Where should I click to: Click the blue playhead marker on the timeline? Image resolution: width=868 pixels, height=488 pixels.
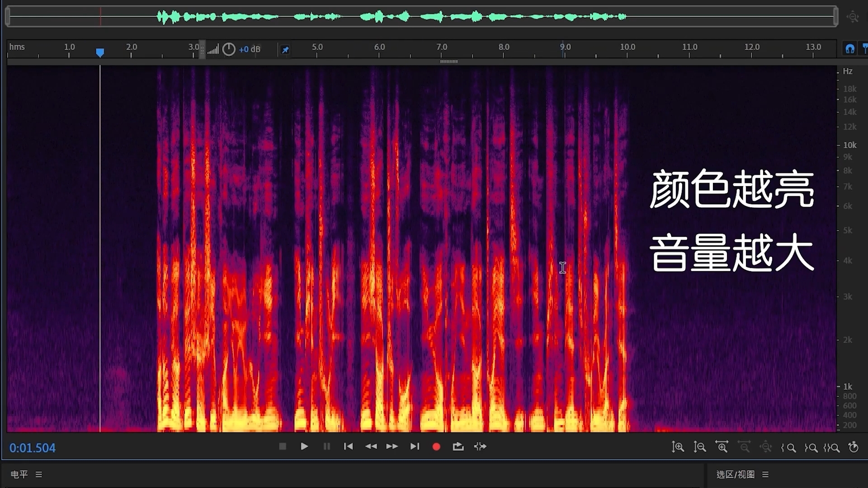tap(100, 52)
